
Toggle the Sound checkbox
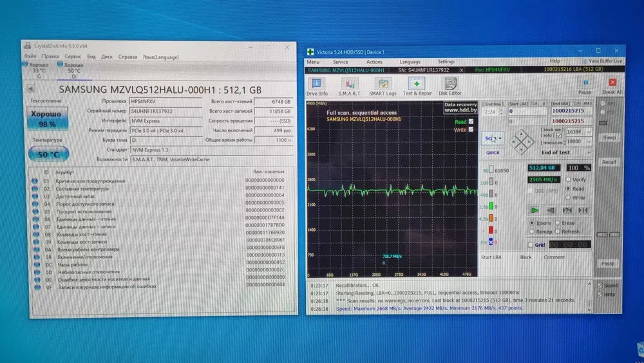click(600, 285)
